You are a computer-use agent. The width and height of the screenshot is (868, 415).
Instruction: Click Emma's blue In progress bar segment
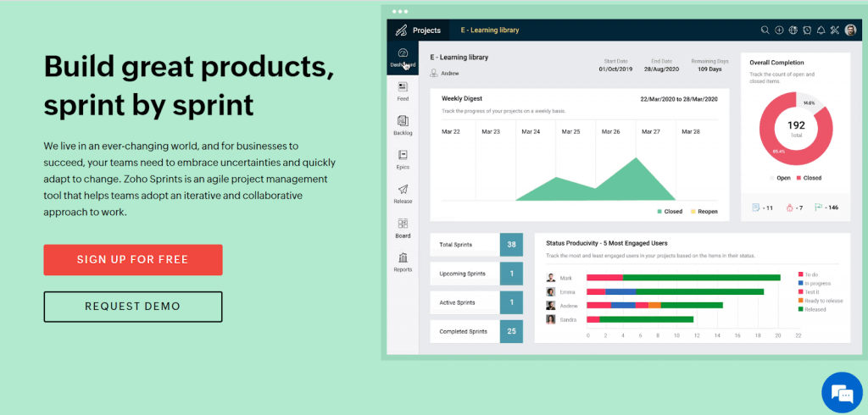620,291
